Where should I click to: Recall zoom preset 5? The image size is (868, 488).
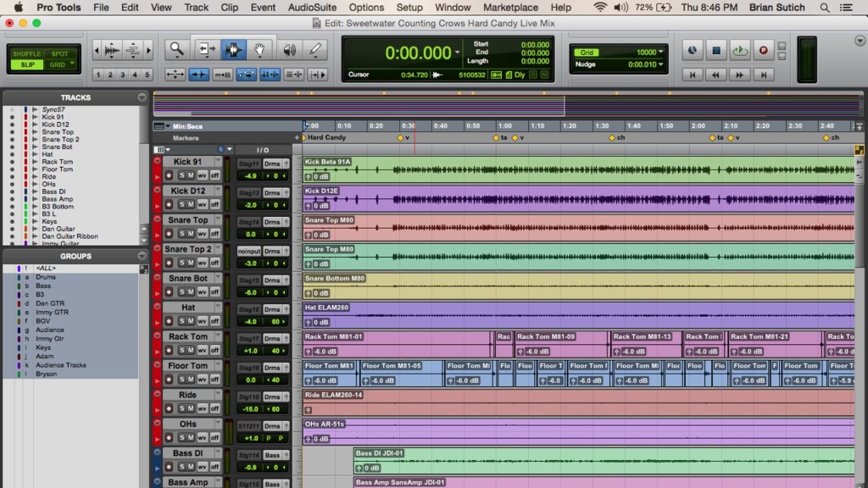coord(147,75)
